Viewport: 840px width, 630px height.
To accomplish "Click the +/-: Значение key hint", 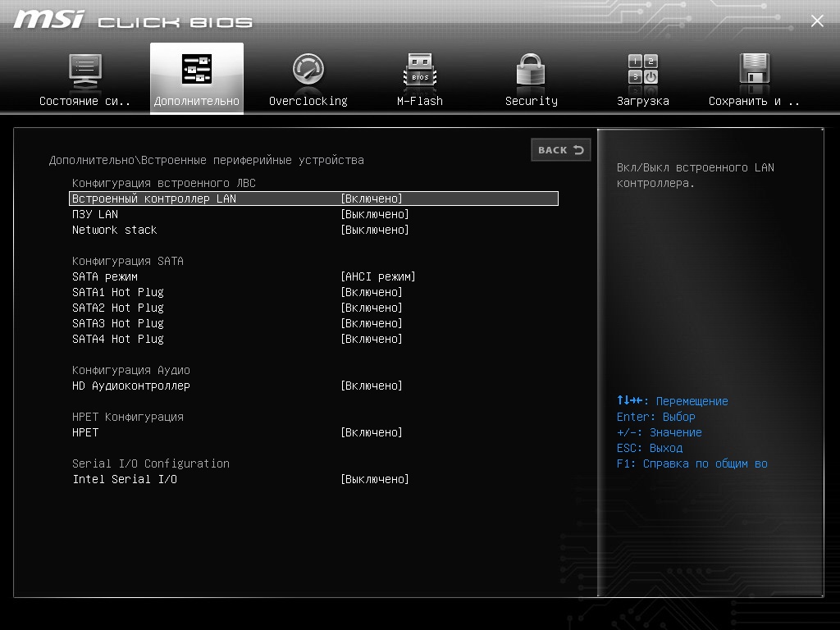I will [660, 432].
